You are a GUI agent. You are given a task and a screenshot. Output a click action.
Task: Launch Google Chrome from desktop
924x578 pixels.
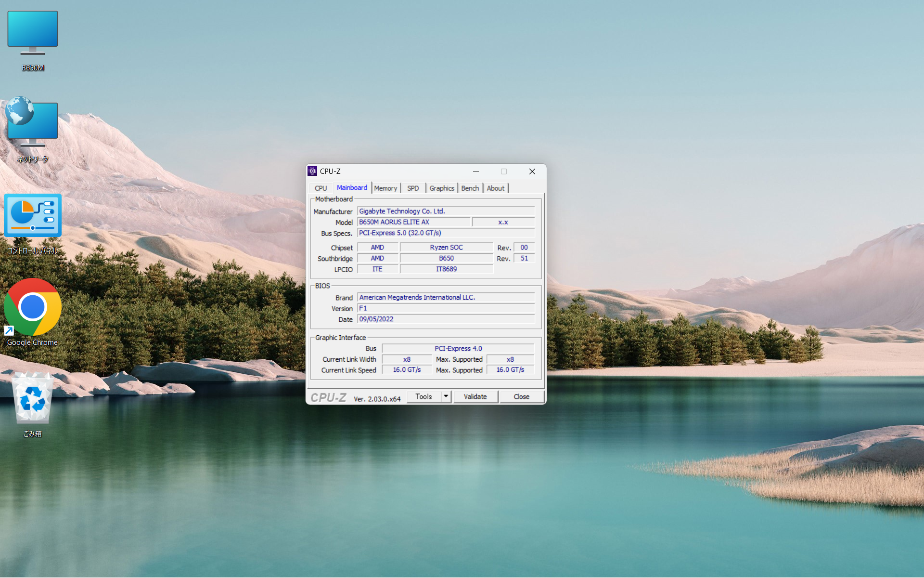(x=33, y=312)
